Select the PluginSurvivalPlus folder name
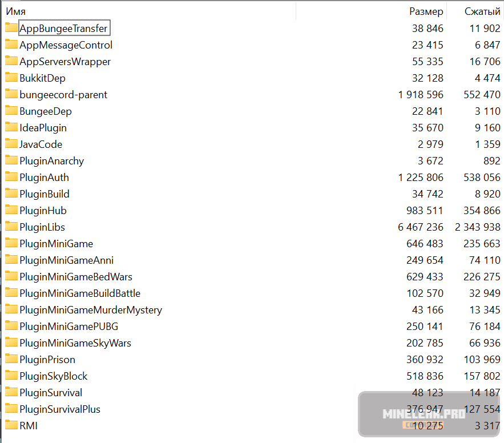Viewport: 504px width, 443px height. [60, 409]
